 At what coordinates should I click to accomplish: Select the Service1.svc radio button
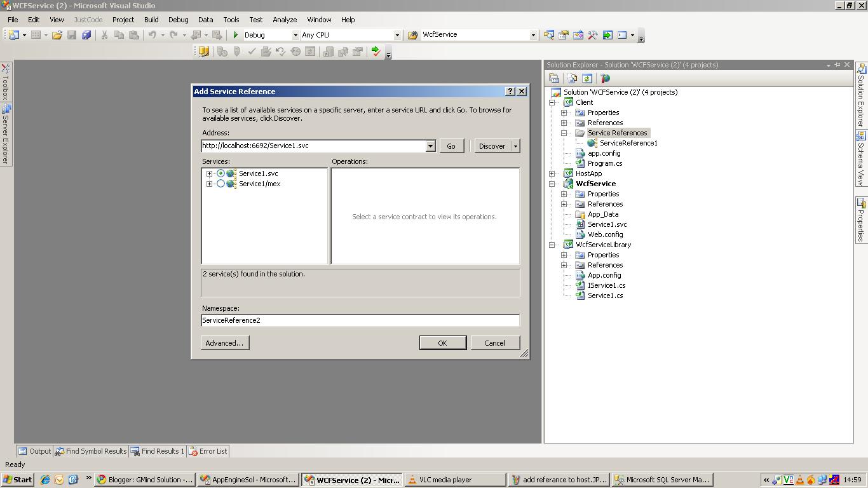point(220,173)
